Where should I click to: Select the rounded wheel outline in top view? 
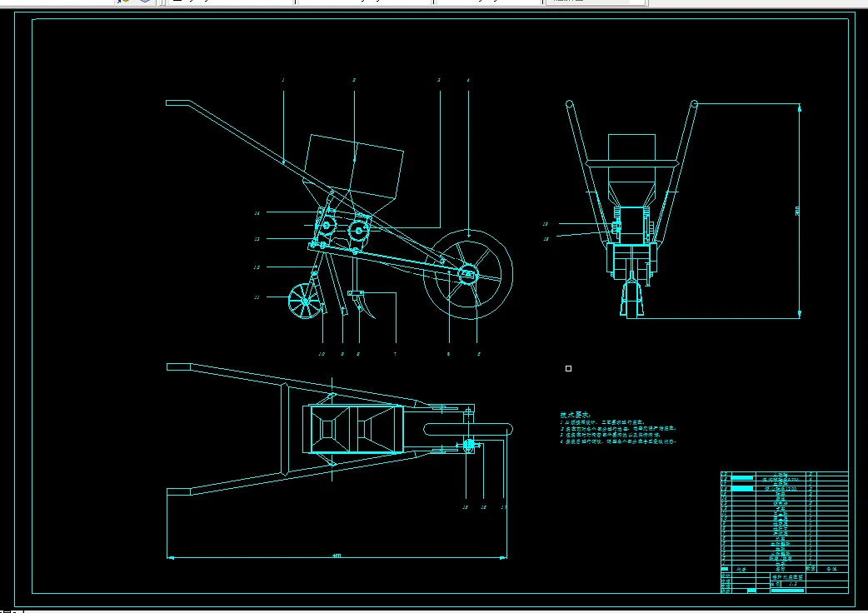468,429
